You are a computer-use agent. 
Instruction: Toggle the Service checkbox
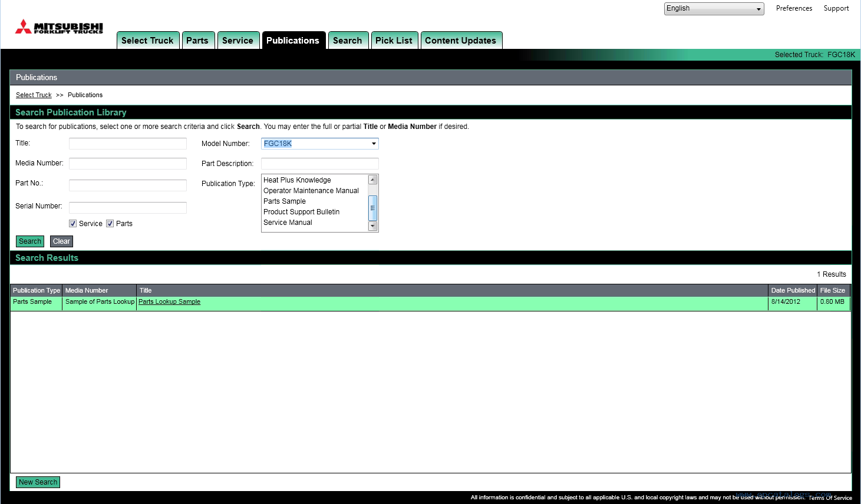pos(73,224)
